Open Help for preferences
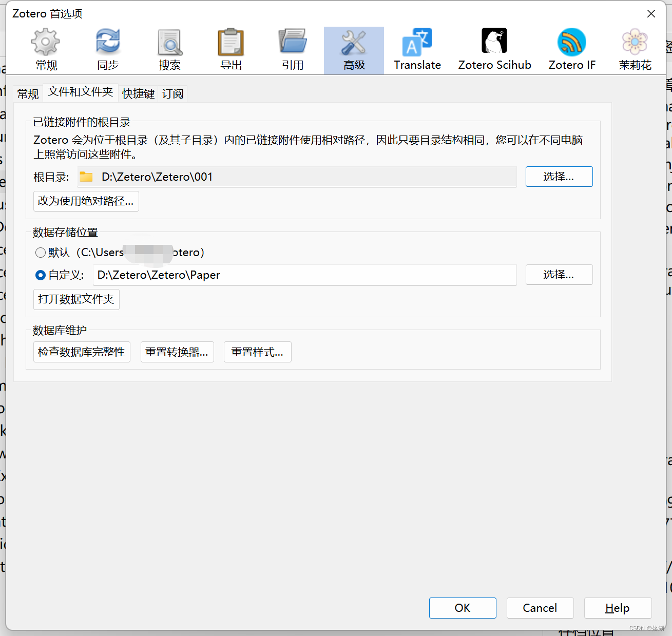Screen dimensions: 672x636 coord(618,608)
